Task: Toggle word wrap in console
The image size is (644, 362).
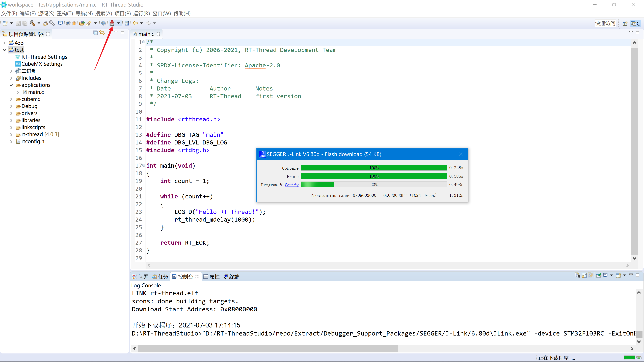Action: pos(591,275)
